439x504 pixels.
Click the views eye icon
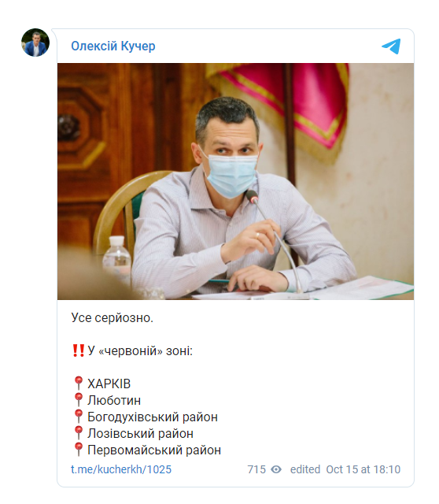276,469
